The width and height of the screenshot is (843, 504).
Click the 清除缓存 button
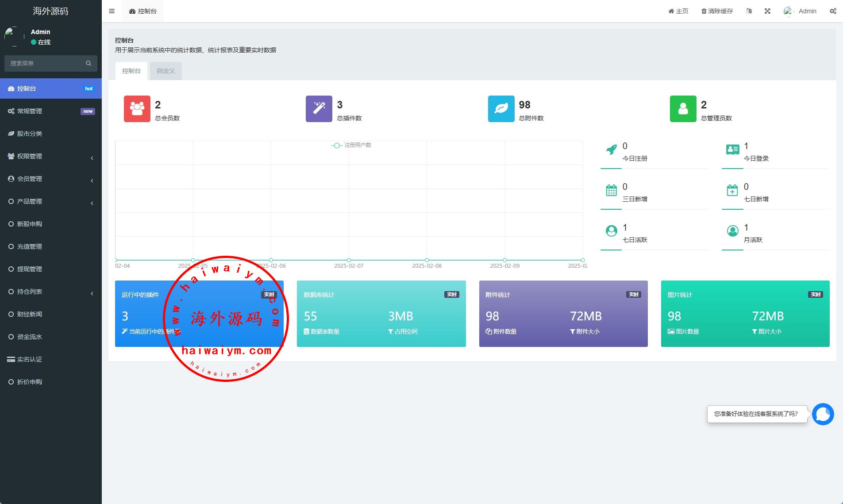(717, 11)
